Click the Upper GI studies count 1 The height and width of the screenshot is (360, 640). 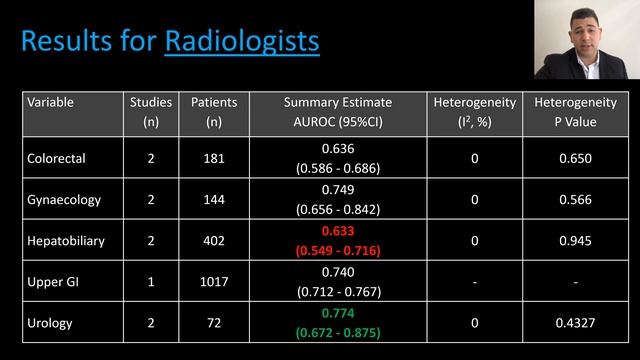151,282
